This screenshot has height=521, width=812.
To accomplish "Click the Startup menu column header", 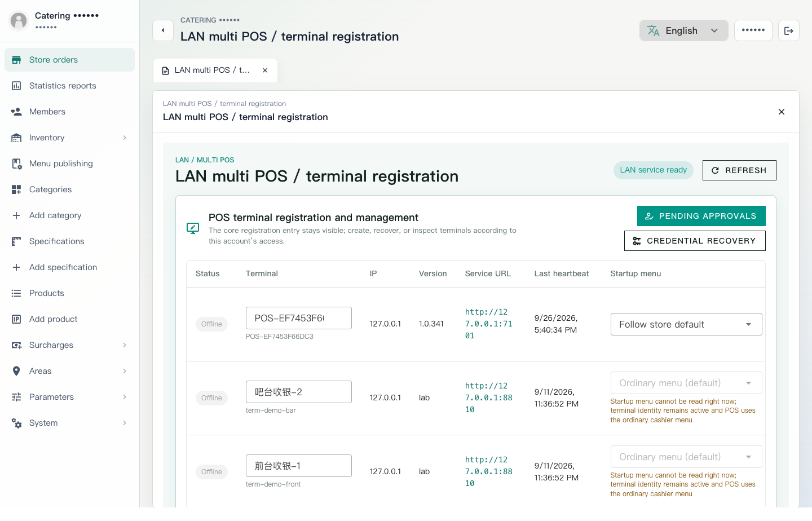I will tap(636, 273).
